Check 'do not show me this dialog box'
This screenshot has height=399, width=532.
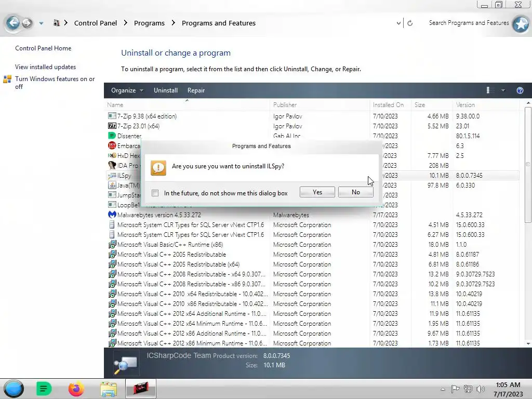[x=155, y=193]
